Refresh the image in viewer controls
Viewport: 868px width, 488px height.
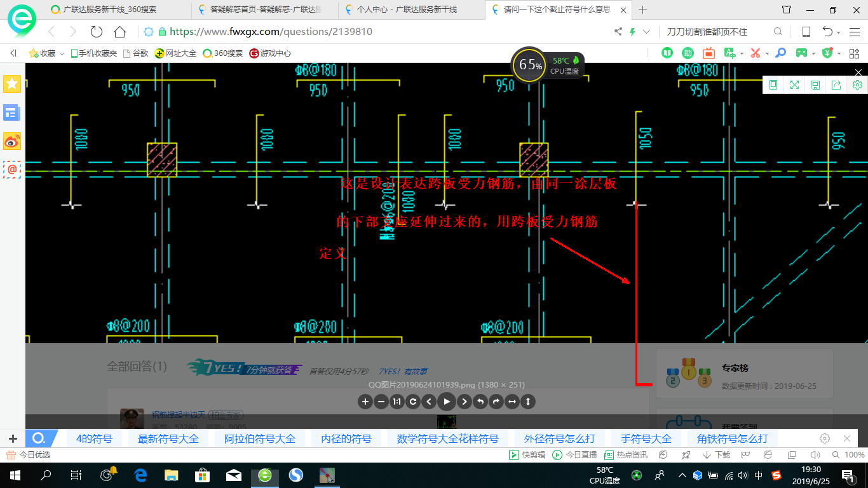(x=413, y=402)
